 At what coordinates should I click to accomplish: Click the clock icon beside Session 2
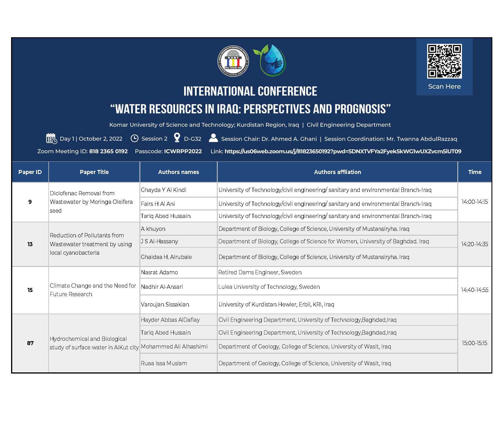click(x=134, y=138)
